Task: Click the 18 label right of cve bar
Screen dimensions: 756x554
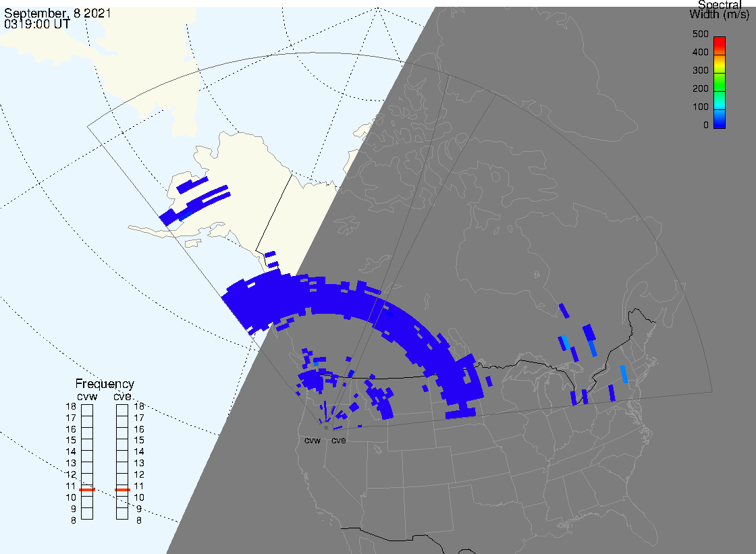Action: pos(139,406)
